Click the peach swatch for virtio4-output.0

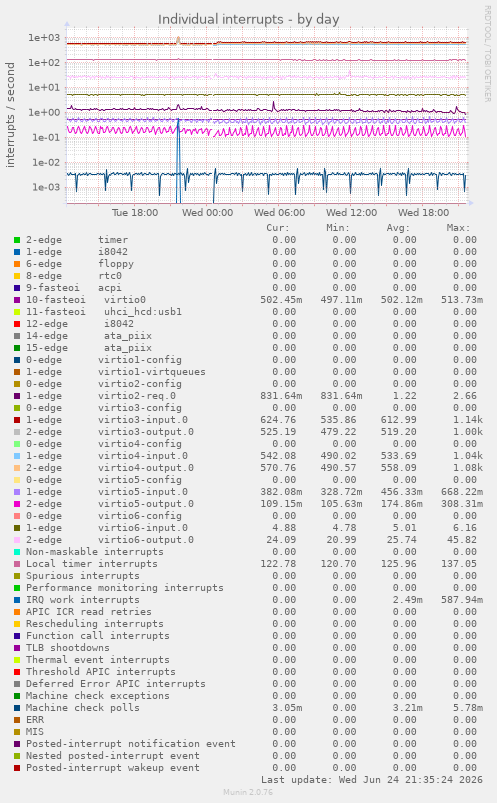(17, 468)
